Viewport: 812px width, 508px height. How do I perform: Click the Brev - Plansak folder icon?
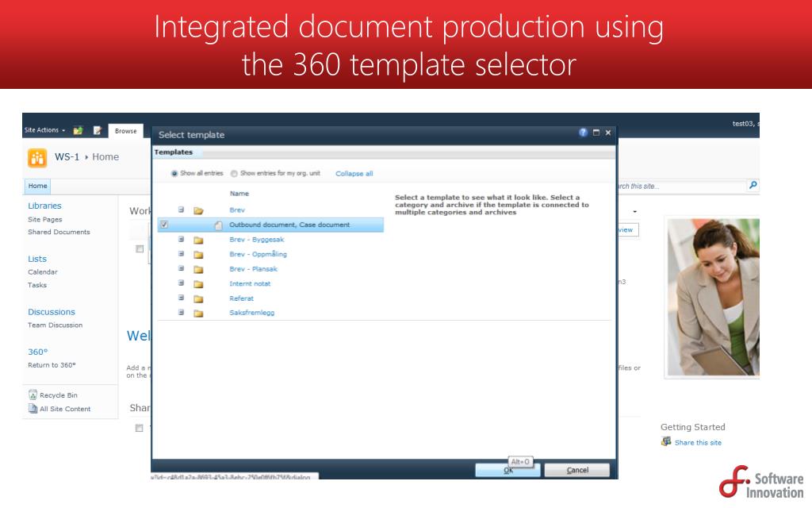point(198,270)
